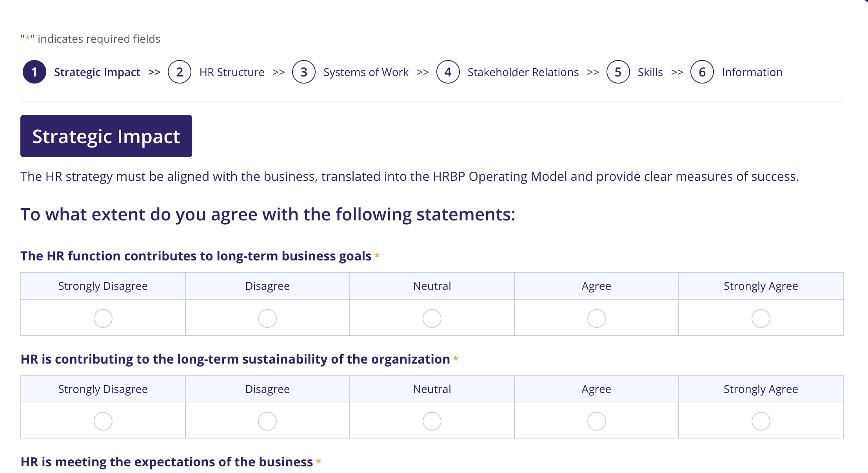Click the step 2 circle icon
Viewport: 868px width, 473px height.
tap(180, 72)
